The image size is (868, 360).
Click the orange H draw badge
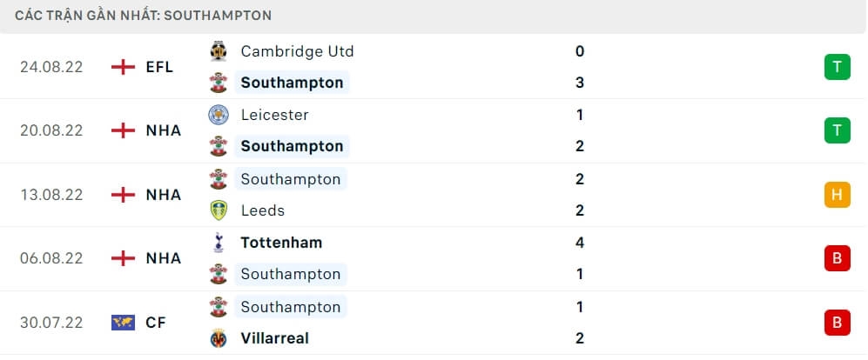click(x=837, y=195)
